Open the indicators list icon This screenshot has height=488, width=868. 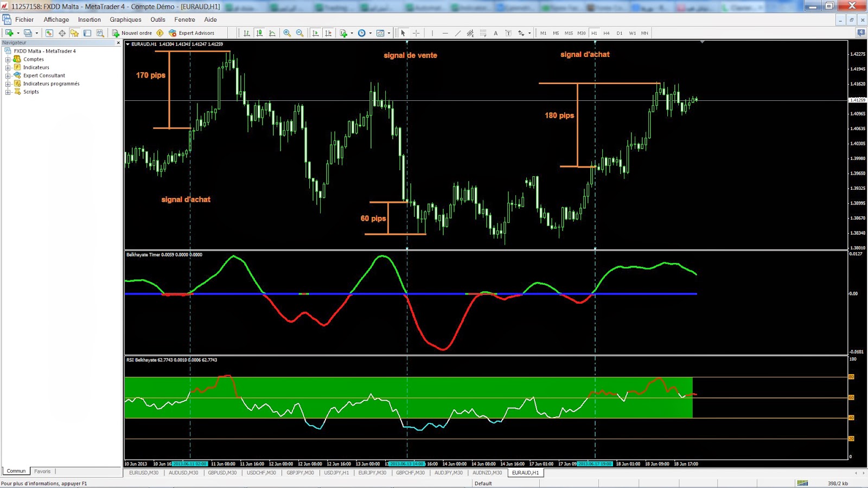343,33
